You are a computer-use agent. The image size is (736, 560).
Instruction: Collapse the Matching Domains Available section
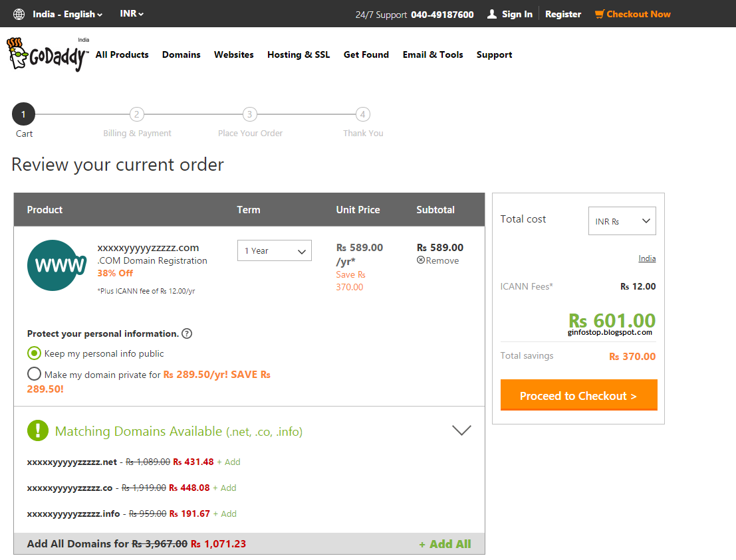tap(461, 430)
